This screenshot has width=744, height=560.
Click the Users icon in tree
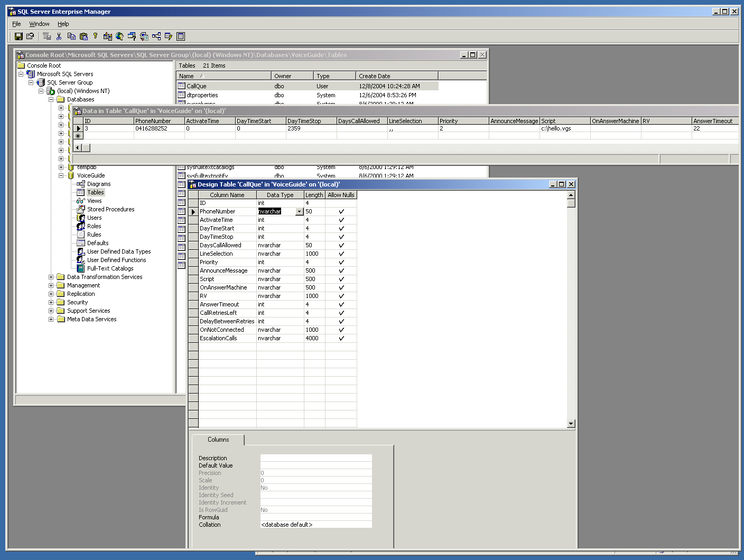tap(81, 218)
